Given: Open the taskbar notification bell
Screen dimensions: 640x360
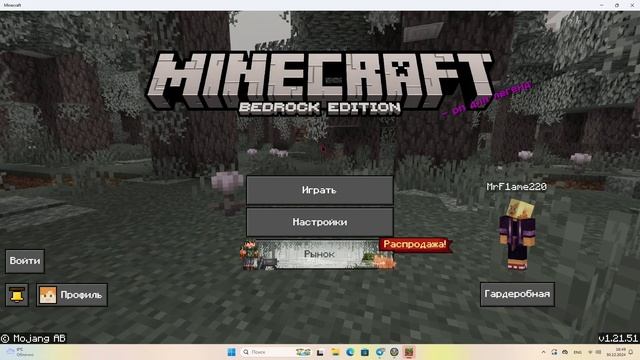Looking at the screenshot, I should tap(631, 352).
